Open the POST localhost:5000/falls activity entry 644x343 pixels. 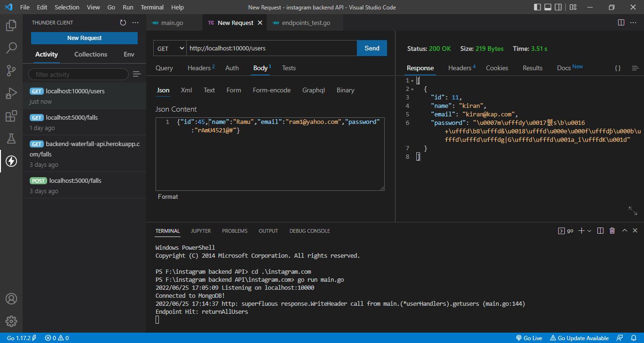click(x=84, y=185)
